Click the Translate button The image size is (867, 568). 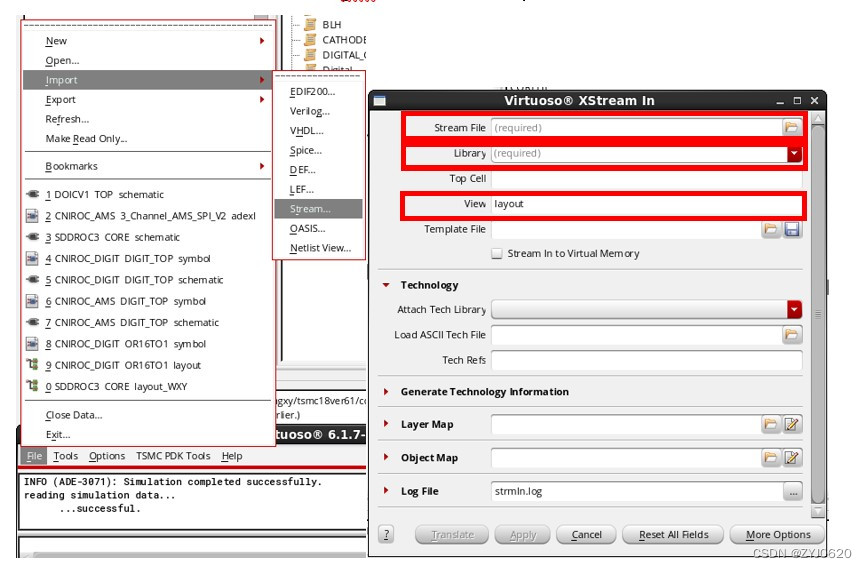pyautogui.click(x=452, y=535)
